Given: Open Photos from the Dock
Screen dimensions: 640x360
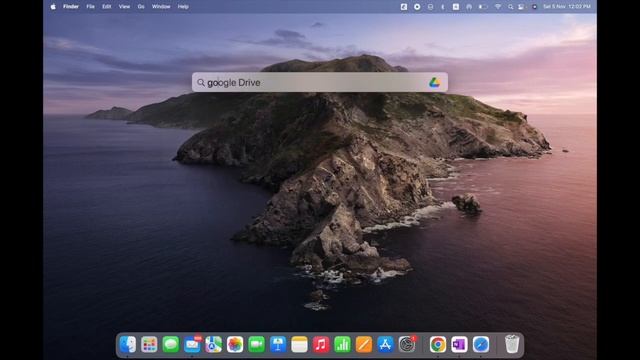Looking at the screenshot, I should pyautogui.click(x=235, y=344).
